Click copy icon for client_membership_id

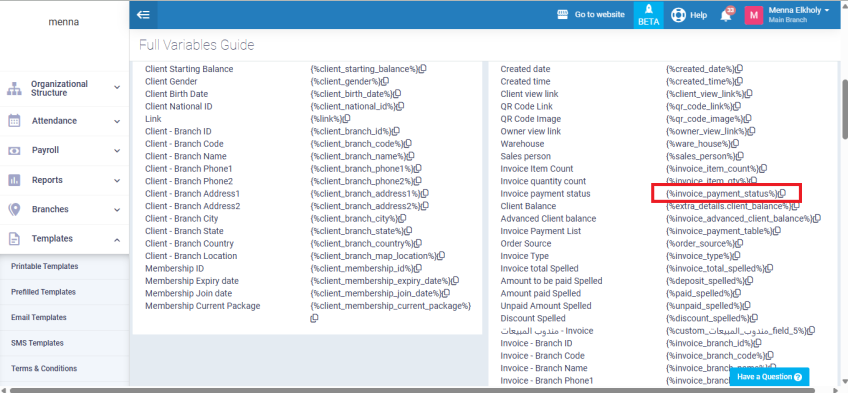click(x=418, y=268)
